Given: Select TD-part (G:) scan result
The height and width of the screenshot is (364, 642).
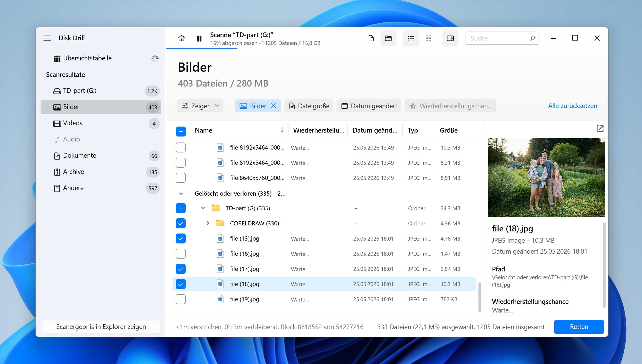Looking at the screenshot, I should (x=101, y=91).
